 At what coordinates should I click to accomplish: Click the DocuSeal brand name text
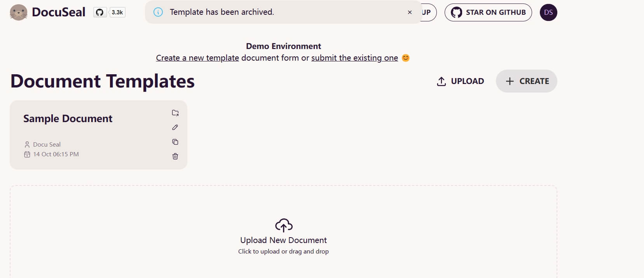click(x=59, y=12)
